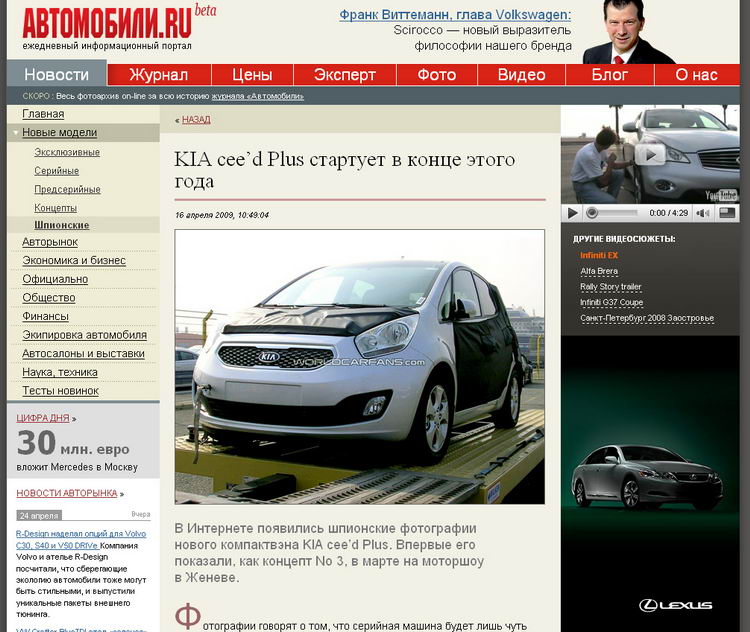Open the Автомобили.ru logo homepage
The height and width of the screenshot is (632, 750).
[x=107, y=23]
